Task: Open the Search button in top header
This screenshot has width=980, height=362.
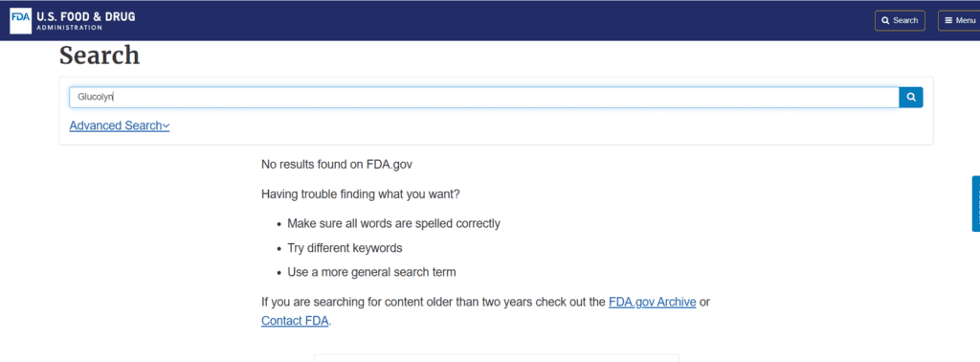Action: tap(900, 21)
